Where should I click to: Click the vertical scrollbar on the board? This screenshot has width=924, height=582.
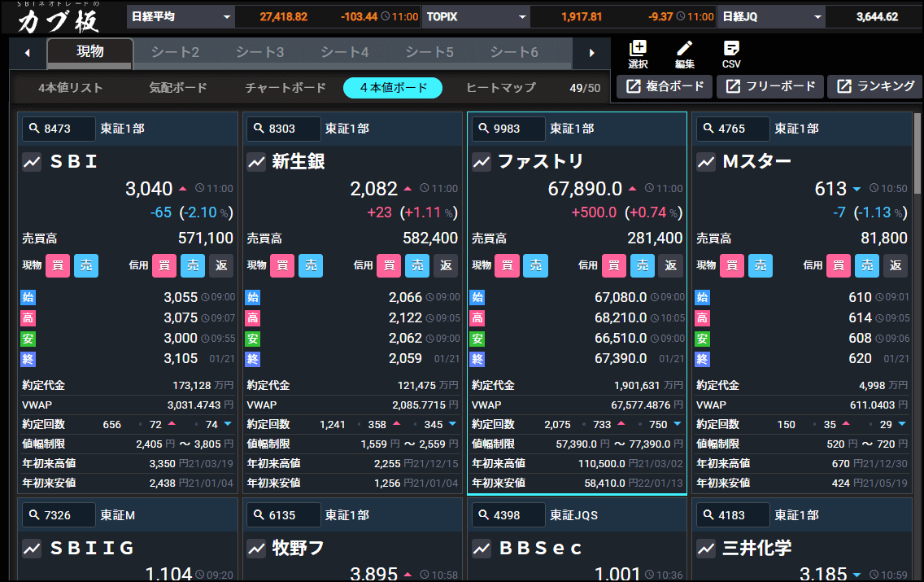pos(917,153)
